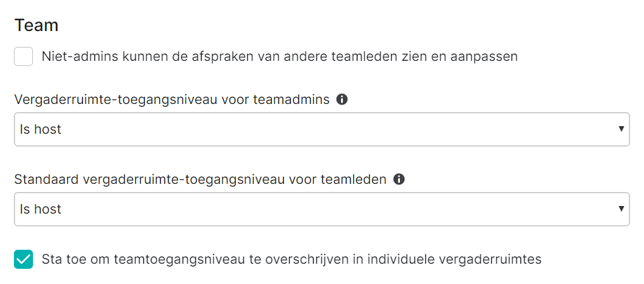Open Vergaderruimte-toegangsniveau voor teamadmins dropdown
The image size is (644, 284).
coord(321,129)
